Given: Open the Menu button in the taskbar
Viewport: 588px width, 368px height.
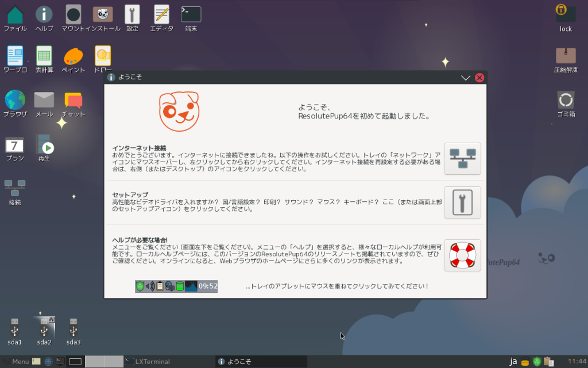Looking at the screenshot, I should (16, 362).
